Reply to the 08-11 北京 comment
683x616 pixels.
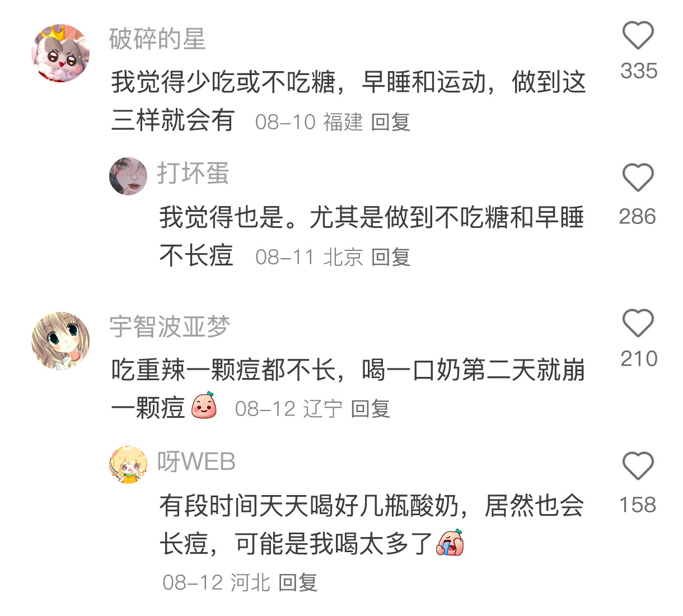(x=391, y=257)
